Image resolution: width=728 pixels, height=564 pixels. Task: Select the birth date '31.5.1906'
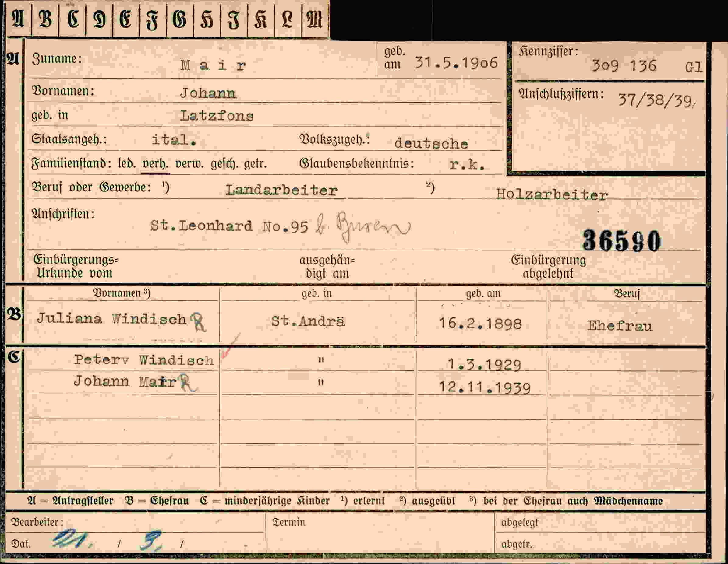coord(456,63)
